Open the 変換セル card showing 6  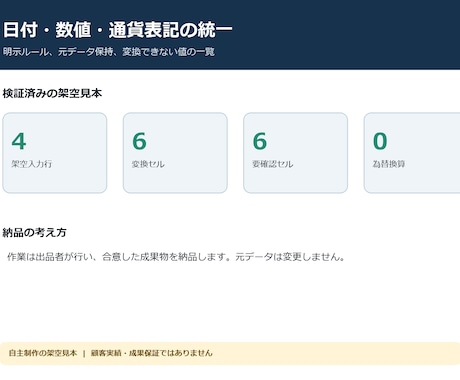tap(175, 153)
